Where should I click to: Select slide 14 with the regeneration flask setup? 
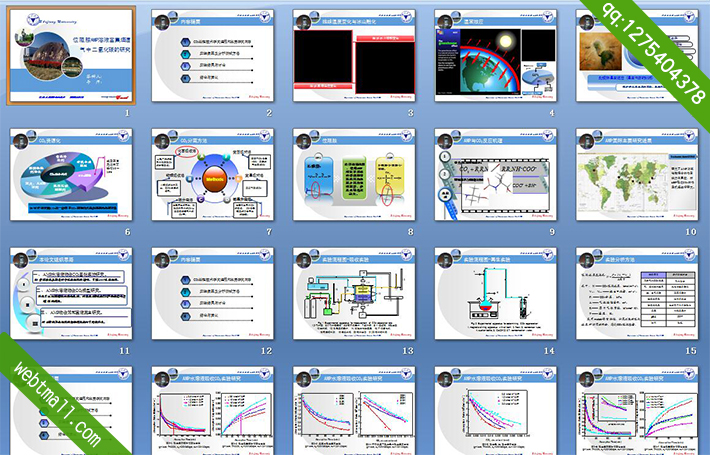[495, 293]
